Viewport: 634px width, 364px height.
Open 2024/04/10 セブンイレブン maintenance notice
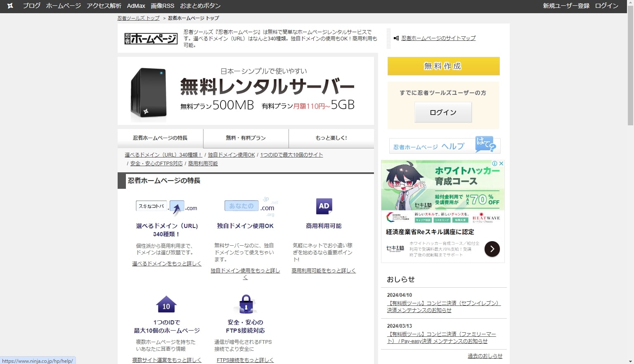[444, 307]
